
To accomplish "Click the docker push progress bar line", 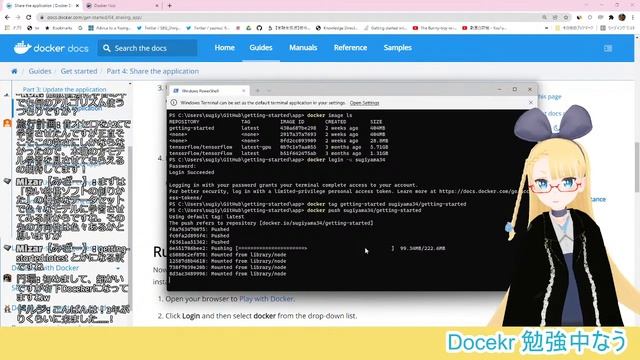I will [307, 248].
